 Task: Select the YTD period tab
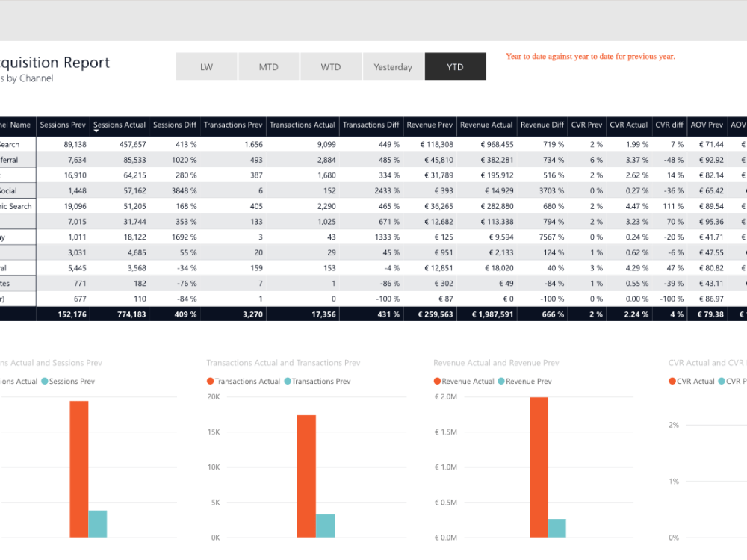pos(455,66)
